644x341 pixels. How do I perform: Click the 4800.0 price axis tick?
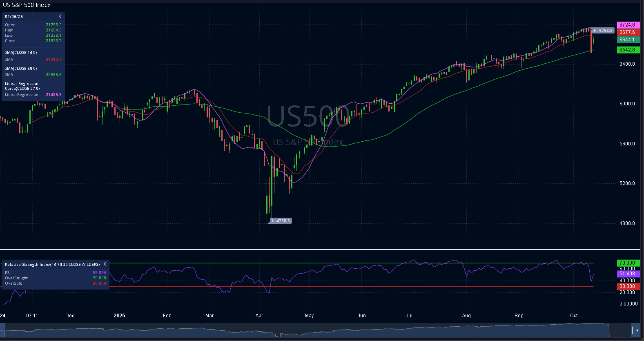tap(627, 223)
